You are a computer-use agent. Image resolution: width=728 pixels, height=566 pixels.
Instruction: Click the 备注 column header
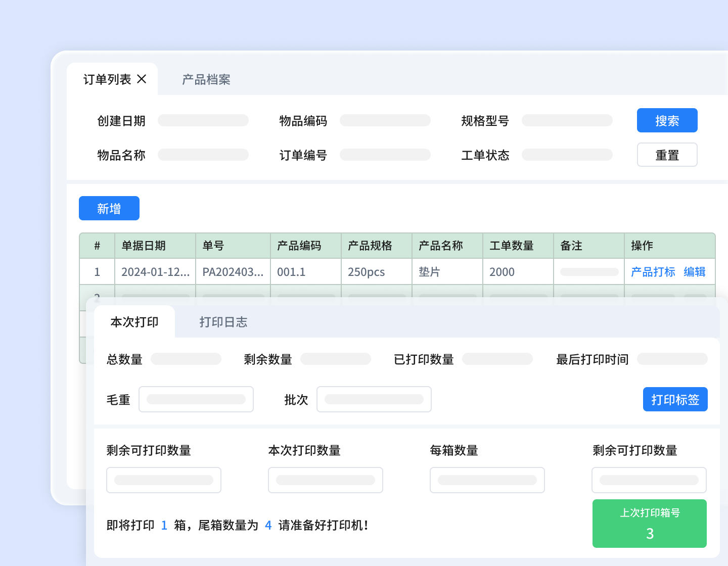pyautogui.click(x=589, y=246)
